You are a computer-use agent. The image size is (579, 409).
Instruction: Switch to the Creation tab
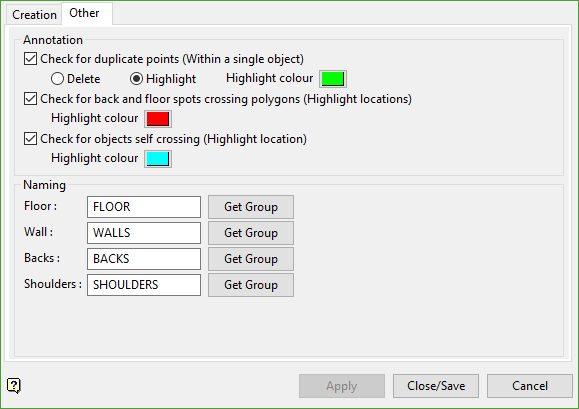point(34,15)
